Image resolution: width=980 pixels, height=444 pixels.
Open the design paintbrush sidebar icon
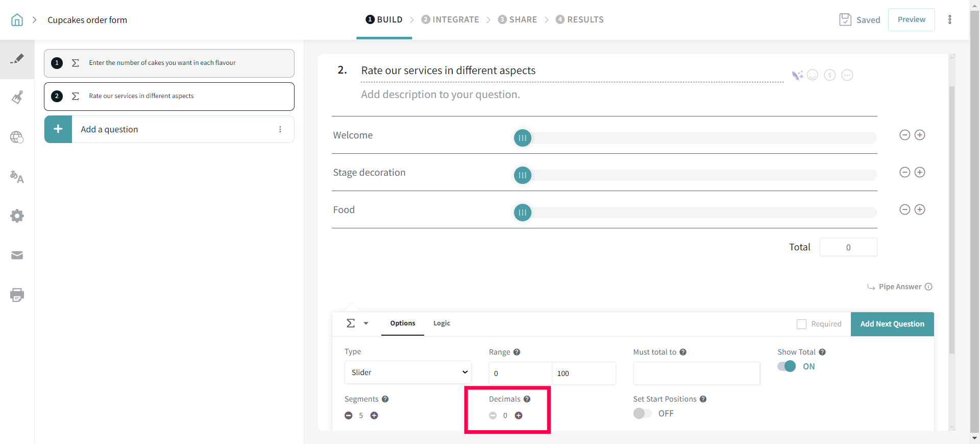coord(17,98)
